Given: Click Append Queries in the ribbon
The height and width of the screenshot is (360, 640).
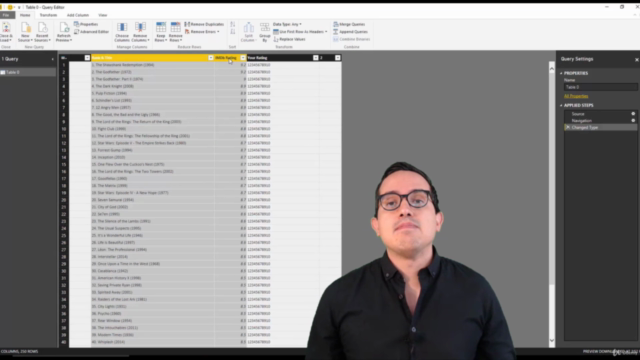Looking at the screenshot, I should click(350, 32).
